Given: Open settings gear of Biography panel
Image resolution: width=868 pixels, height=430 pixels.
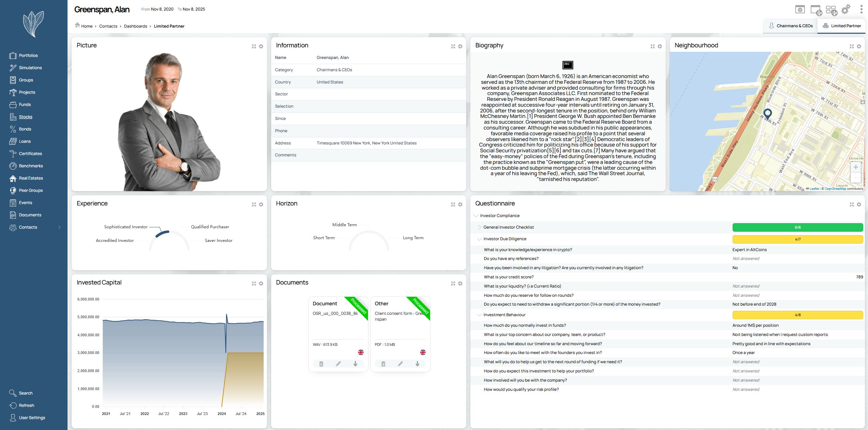Looking at the screenshot, I should 660,46.
